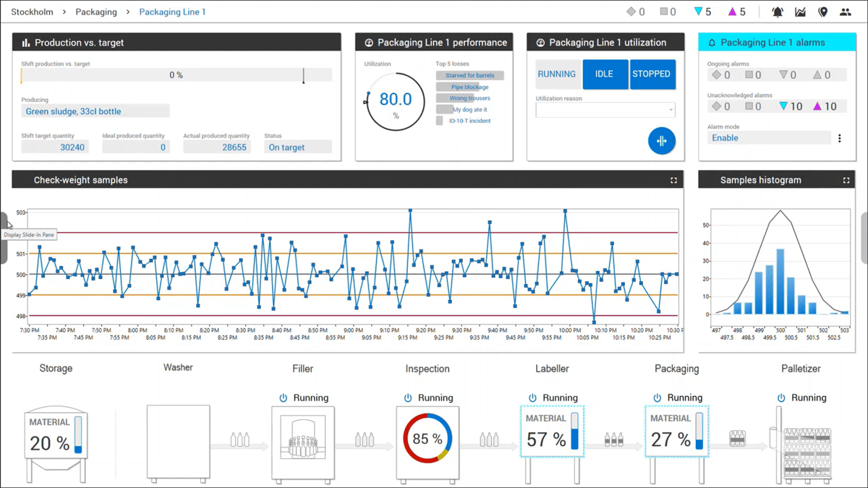This screenshot has height=488, width=868.
Task: Click the power icon next to Filler Running
Action: pyautogui.click(x=282, y=397)
